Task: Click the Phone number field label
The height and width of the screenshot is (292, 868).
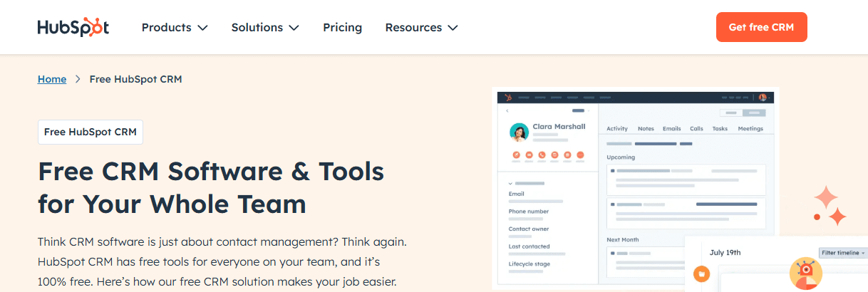Action: [x=529, y=212]
